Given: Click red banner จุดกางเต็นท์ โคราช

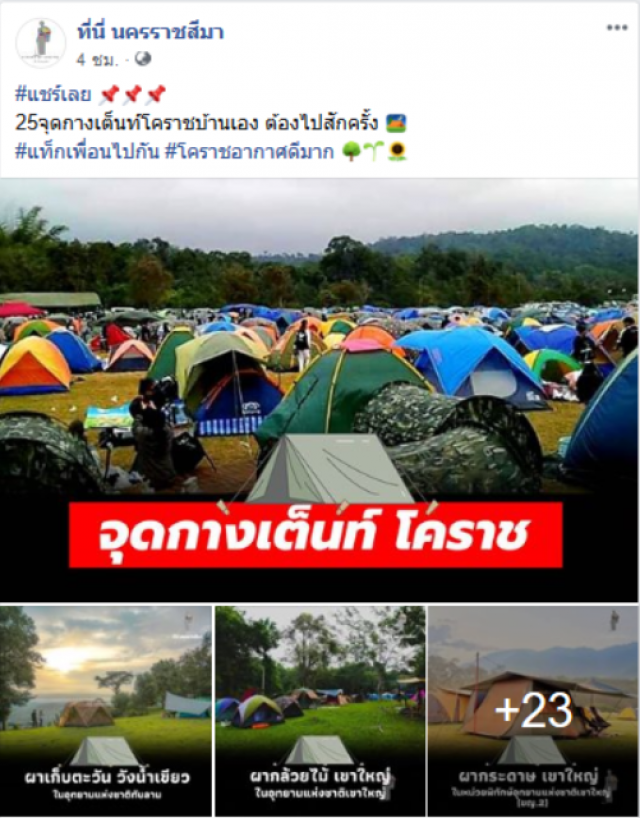Looking at the screenshot, I should 316,535.
